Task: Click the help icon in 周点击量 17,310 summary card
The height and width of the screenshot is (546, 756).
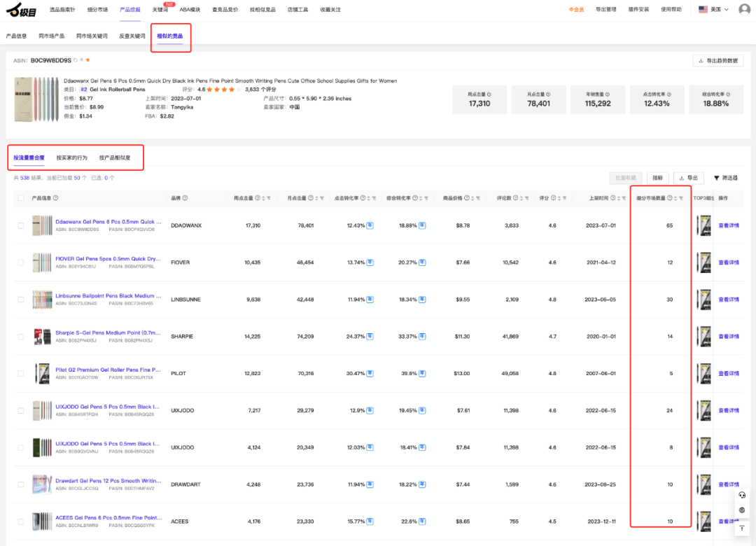Action: [489, 94]
